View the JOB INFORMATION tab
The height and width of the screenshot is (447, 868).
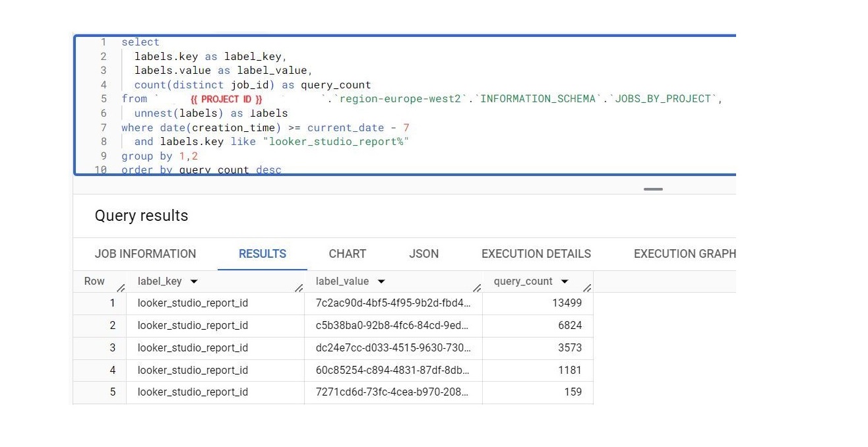pos(146,254)
